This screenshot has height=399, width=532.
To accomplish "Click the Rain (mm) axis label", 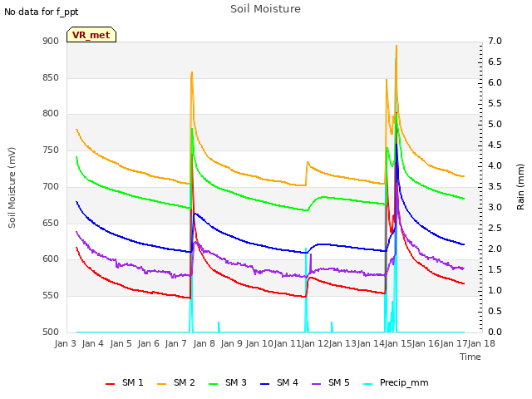I will coord(520,187).
